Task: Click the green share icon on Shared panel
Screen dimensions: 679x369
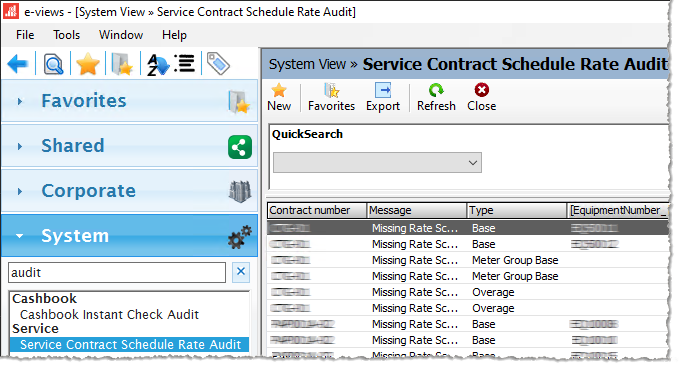Action: point(240,147)
